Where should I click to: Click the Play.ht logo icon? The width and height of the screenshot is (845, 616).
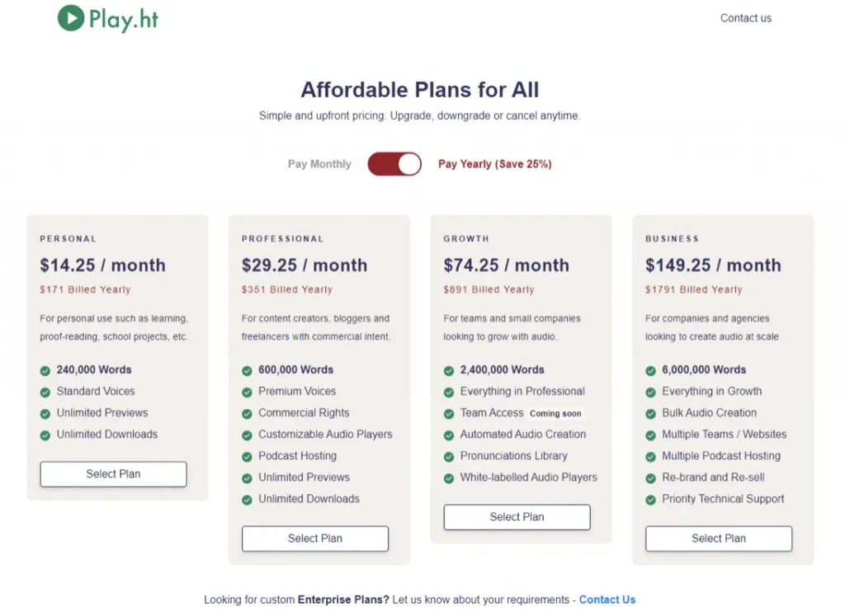pos(71,18)
